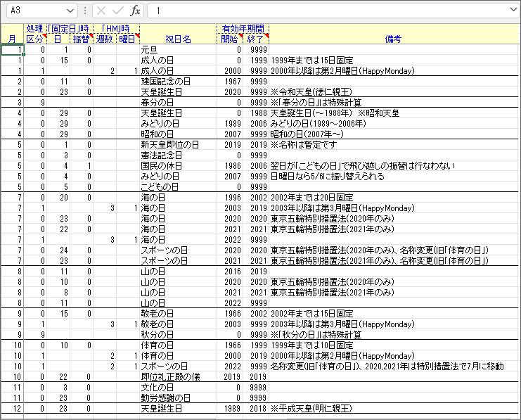521x420 pixels.
Task: Click the note ※「秋分の日」は特殊計算
Action: coord(316,335)
